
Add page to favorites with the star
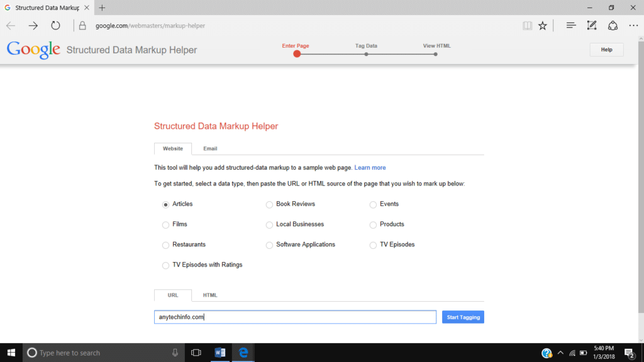[x=543, y=25]
